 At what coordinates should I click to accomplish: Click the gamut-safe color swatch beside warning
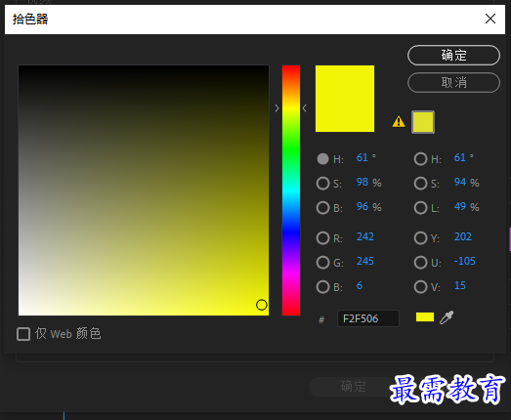coord(423,122)
